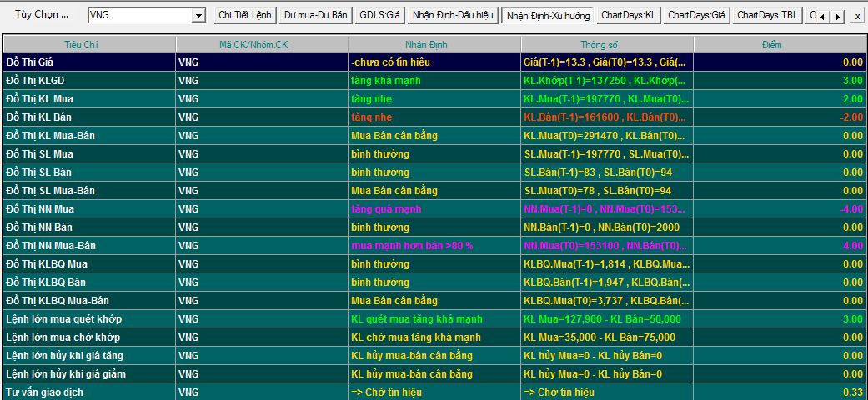Open the ChartDays:Giá tab
Screen dimensions: 868x400
point(696,16)
